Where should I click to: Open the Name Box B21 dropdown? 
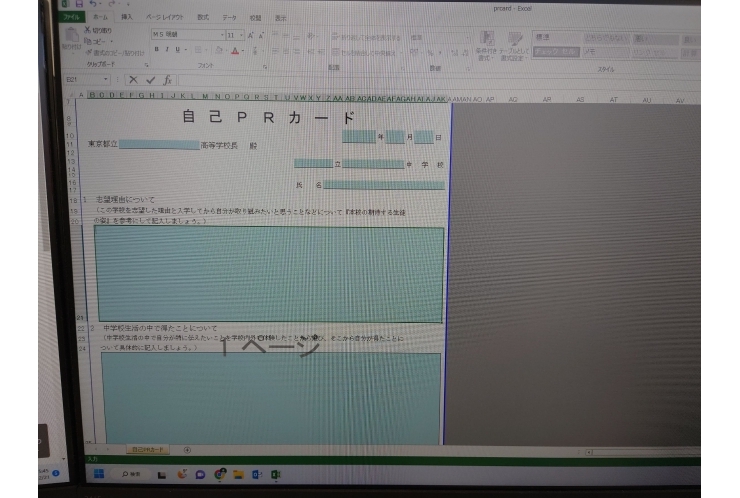106,79
